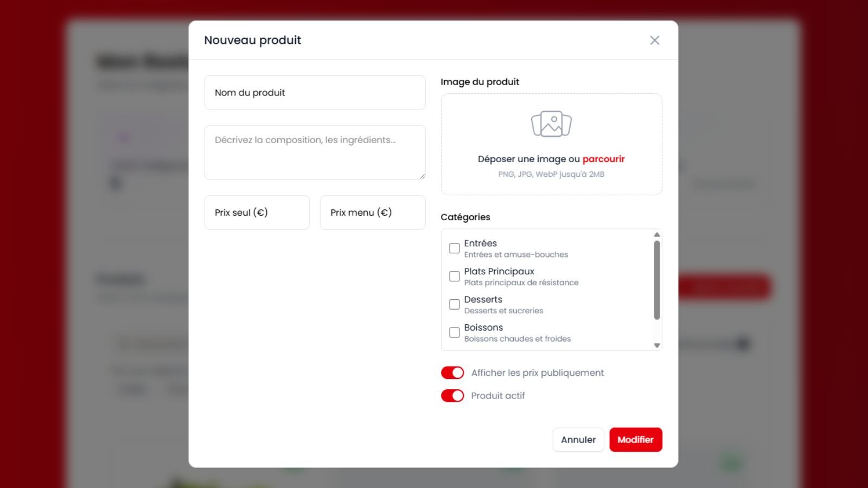This screenshot has width=868, height=488.
Task: Close the Nouveau produit dialog
Action: click(x=654, y=41)
